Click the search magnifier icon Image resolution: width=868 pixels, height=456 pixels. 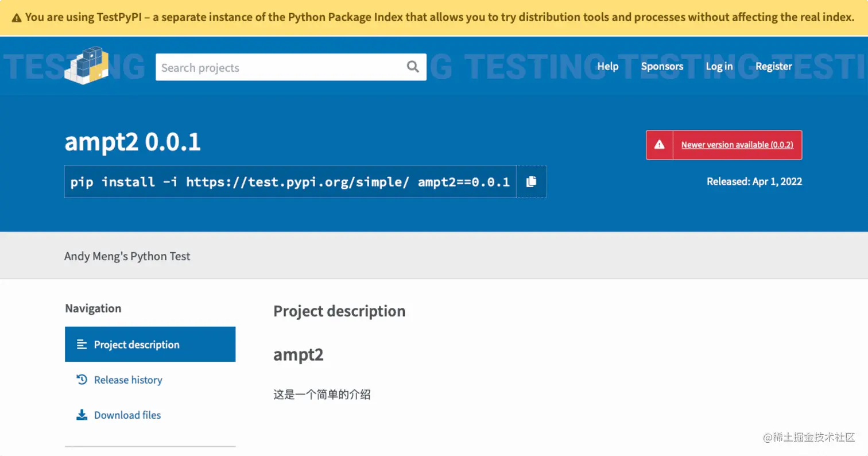[413, 67]
